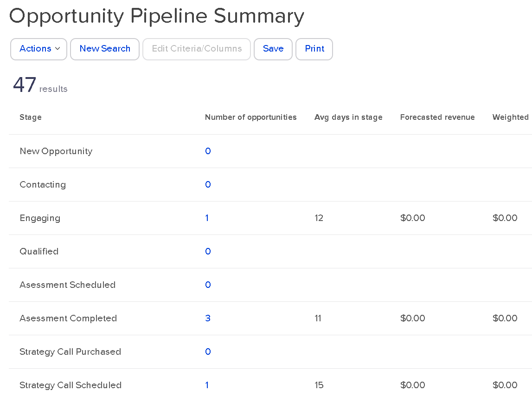Open Assessment Scheduled's opportunity count
The height and width of the screenshot is (397, 532).
click(207, 285)
